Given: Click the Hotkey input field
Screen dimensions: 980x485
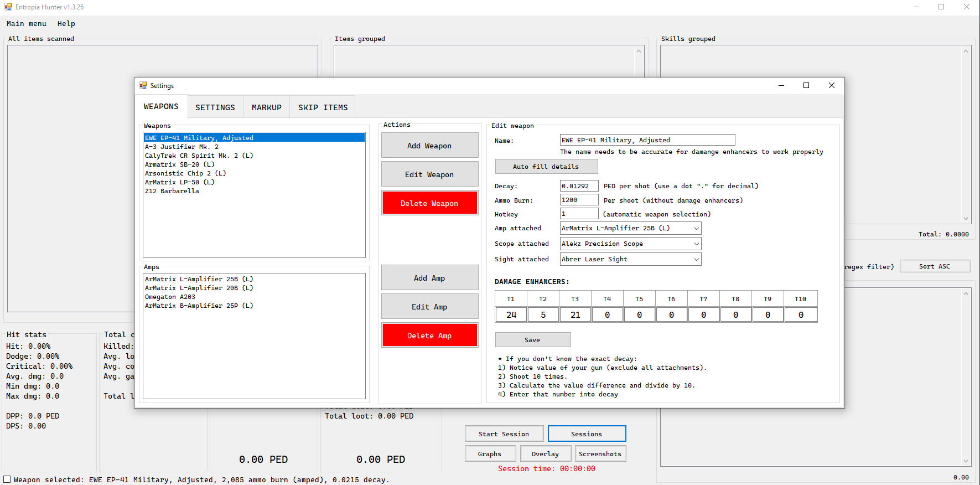Looking at the screenshot, I should [x=579, y=214].
